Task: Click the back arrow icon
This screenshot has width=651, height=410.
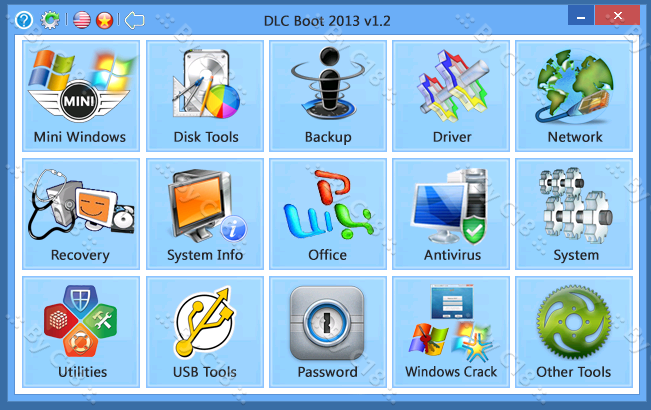Action: [135, 20]
